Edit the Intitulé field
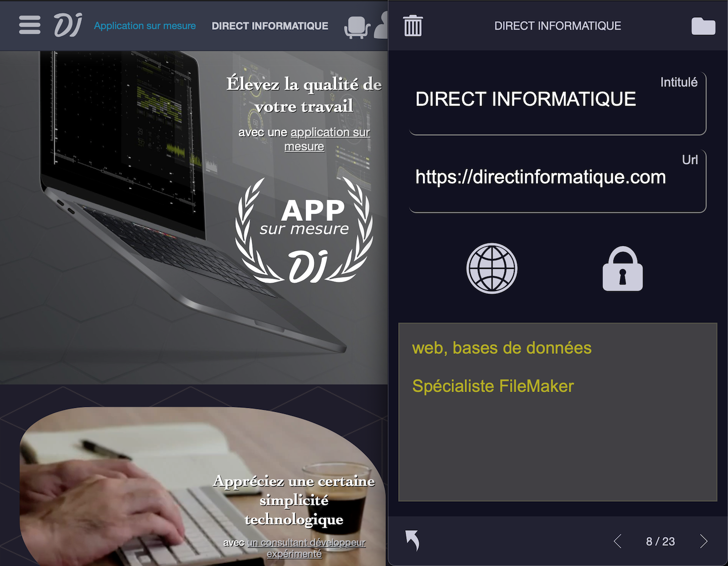Screen dimensions: 728x566 point(557,104)
